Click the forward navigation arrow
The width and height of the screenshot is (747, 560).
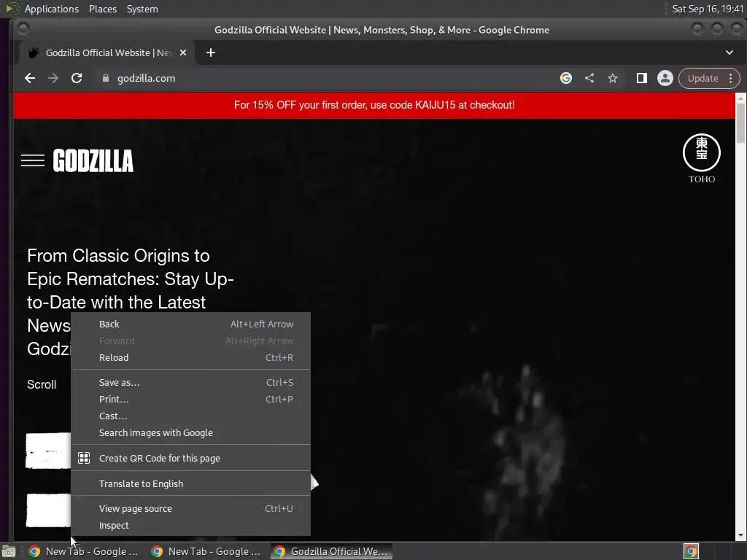(x=53, y=78)
